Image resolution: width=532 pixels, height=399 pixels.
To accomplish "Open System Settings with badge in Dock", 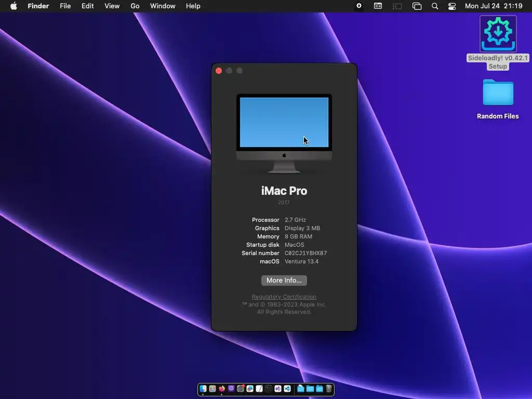I will [241, 389].
